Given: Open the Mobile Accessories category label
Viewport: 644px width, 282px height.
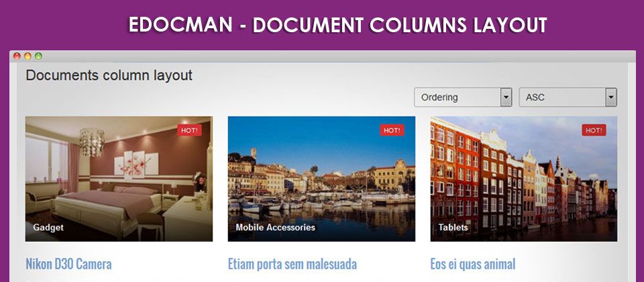Looking at the screenshot, I should point(275,228).
